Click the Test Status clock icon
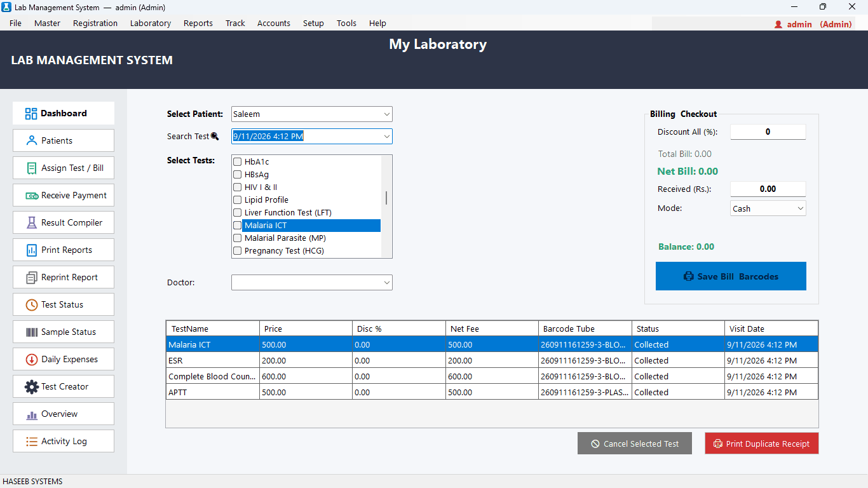Screen dimensions: 868x488 click(31, 305)
